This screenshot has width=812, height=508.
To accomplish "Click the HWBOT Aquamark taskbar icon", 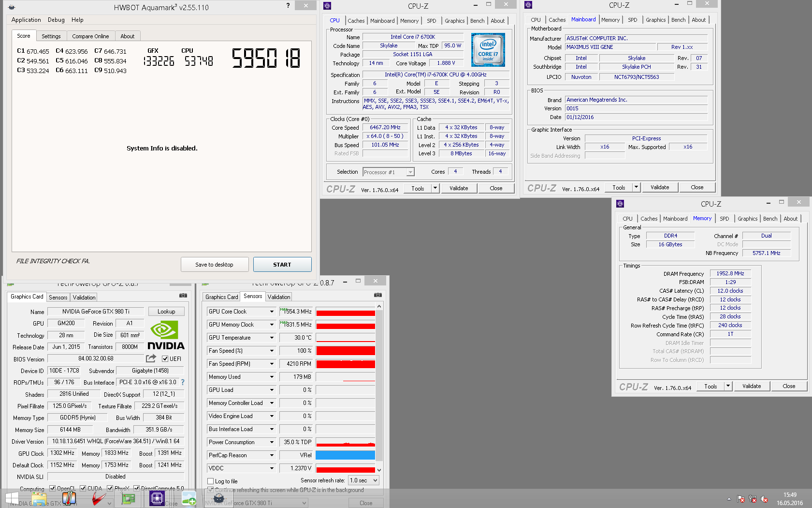I will (x=218, y=498).
